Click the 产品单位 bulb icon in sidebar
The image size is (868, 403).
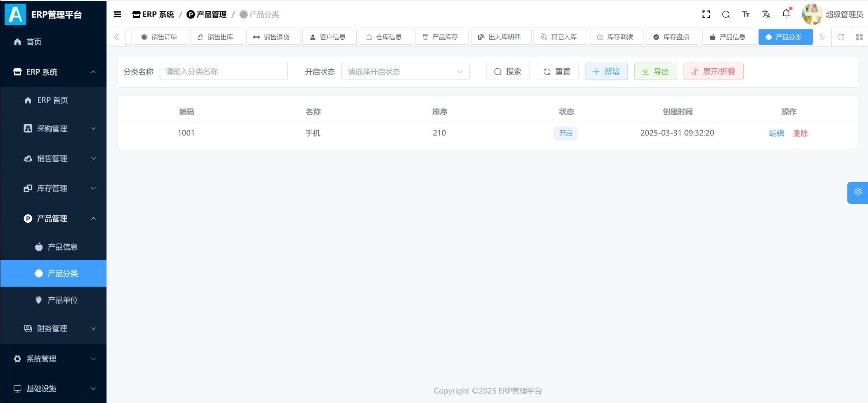(39, 300)
